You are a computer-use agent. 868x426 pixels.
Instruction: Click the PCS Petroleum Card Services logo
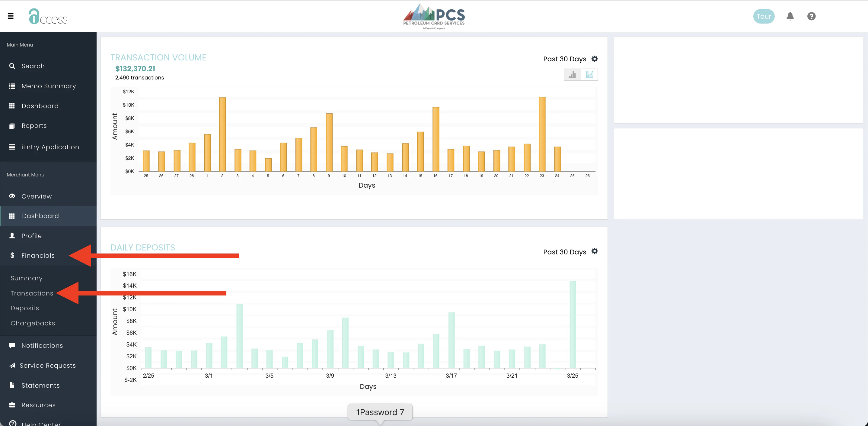[434, 16]
